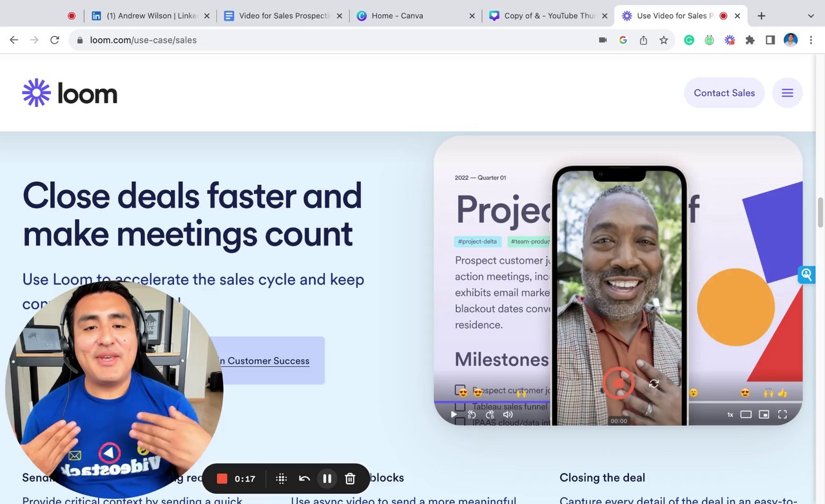
Task: Click the webcam bubble of the presenter
Action: click(114, 391)
